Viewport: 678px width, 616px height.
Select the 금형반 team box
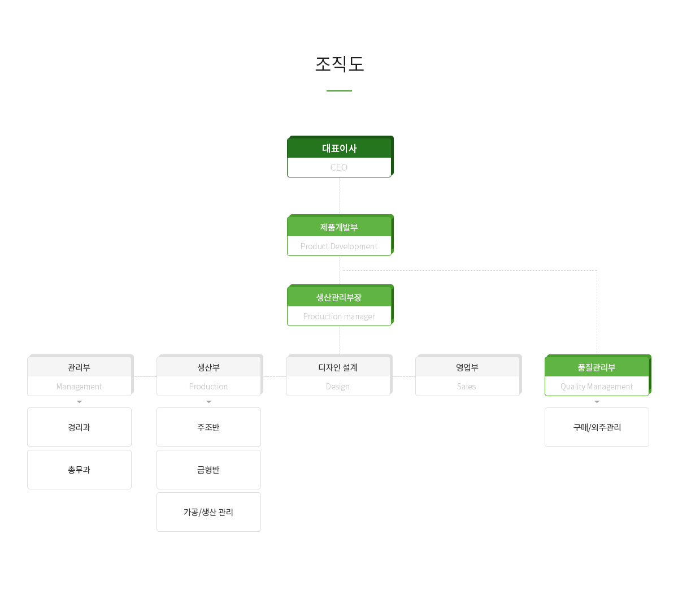pyautogui.click(x=208, y=470)
